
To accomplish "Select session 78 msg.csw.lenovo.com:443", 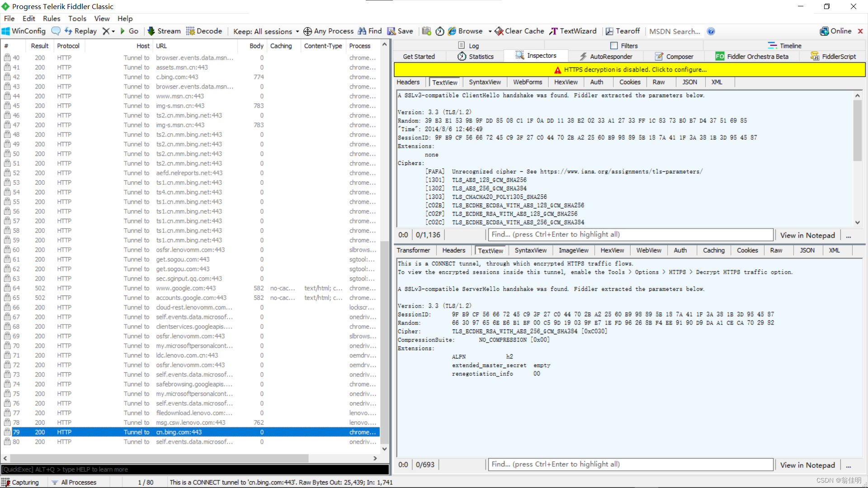I will point(191,422).
